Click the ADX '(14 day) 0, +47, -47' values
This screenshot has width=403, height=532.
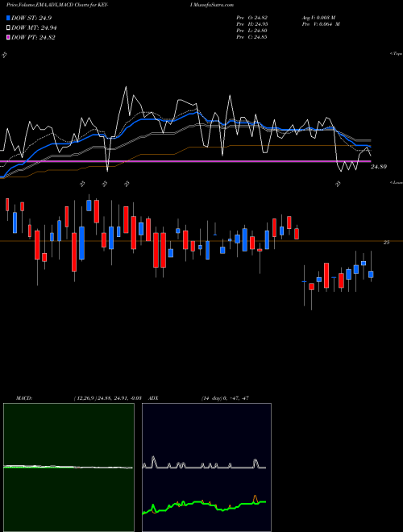(225, 398)
